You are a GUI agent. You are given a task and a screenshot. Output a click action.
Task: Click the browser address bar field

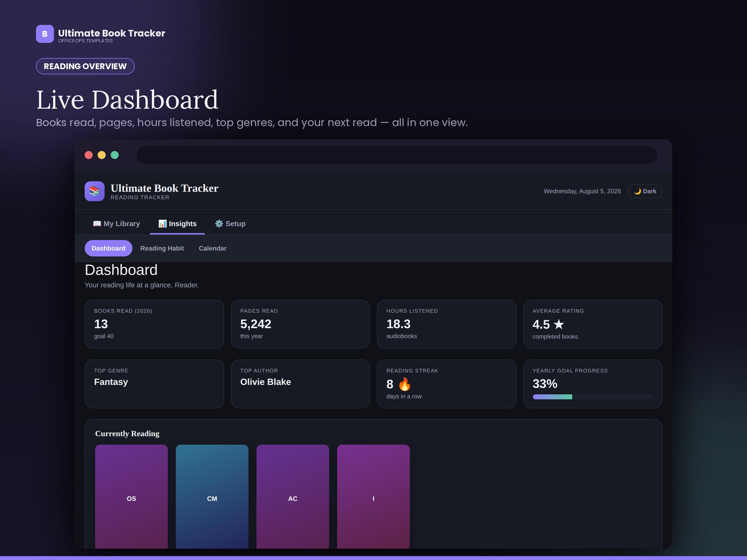click(396, 155)
